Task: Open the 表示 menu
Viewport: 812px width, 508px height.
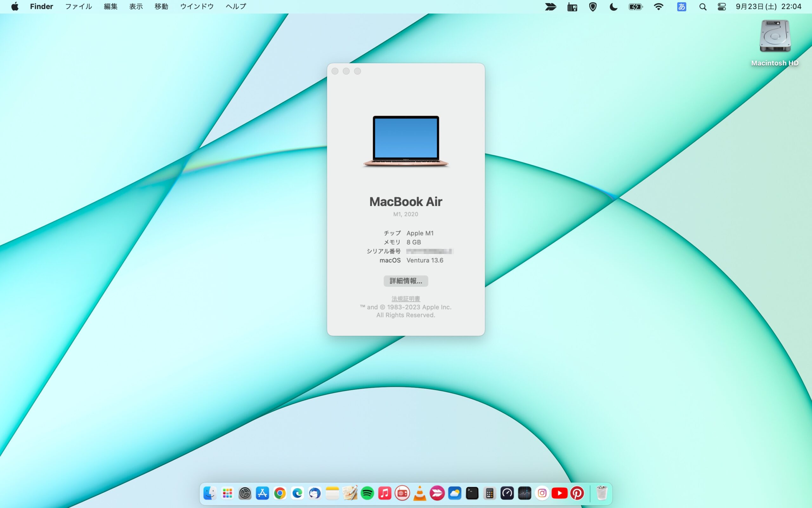Action: click(x=136, y=6)
